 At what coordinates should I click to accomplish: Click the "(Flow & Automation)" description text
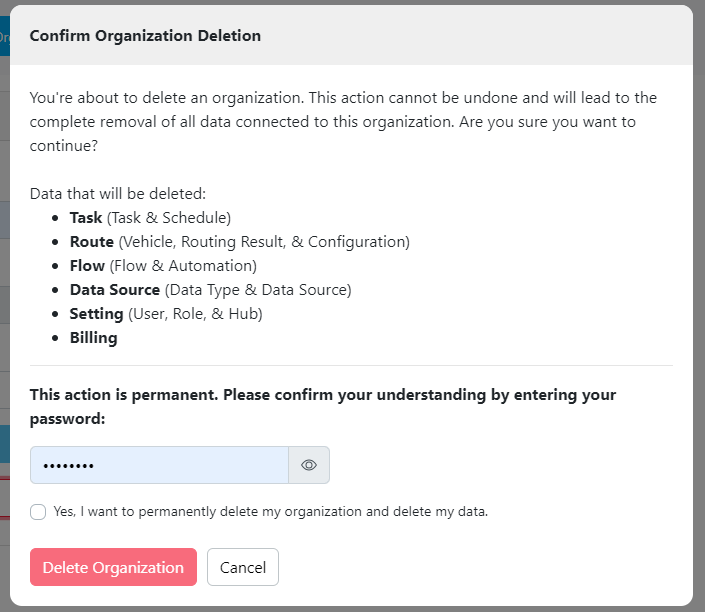[183, 265]
